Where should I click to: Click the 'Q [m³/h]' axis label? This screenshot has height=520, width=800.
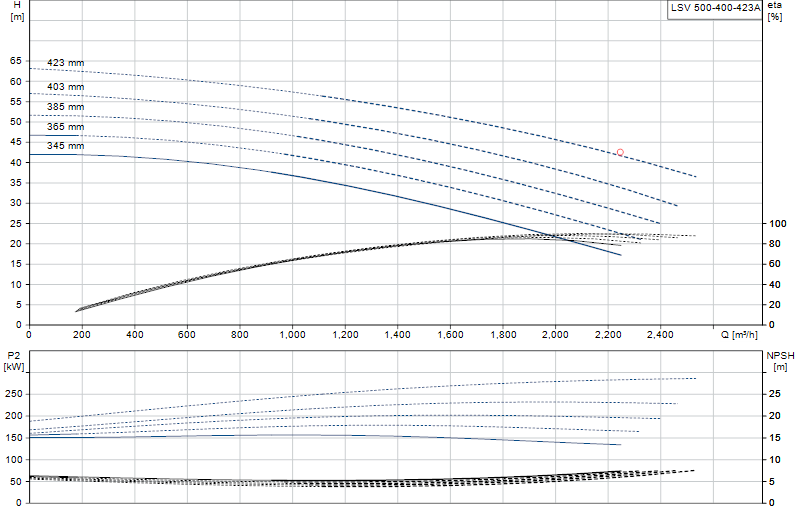(739, 335)
